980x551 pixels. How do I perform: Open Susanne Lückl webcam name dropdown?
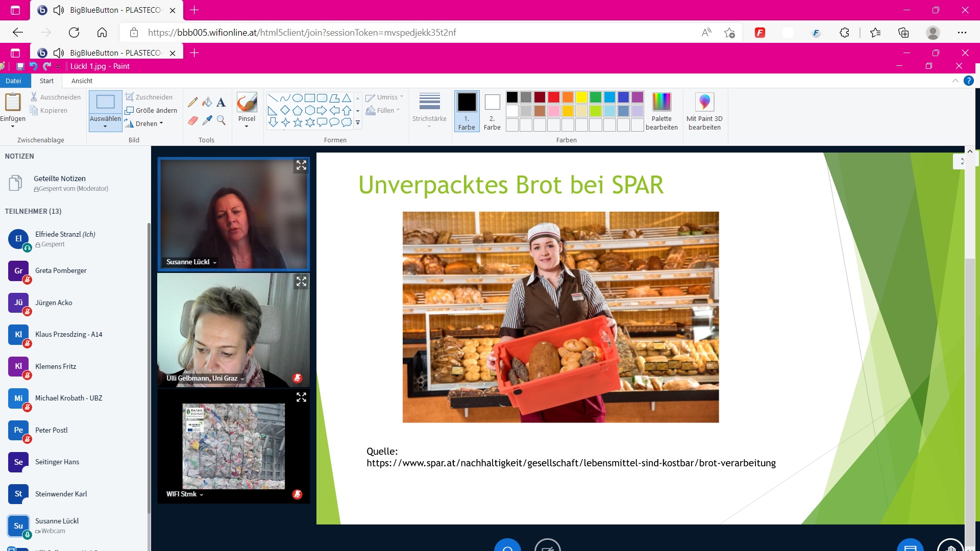click(191, 262)
